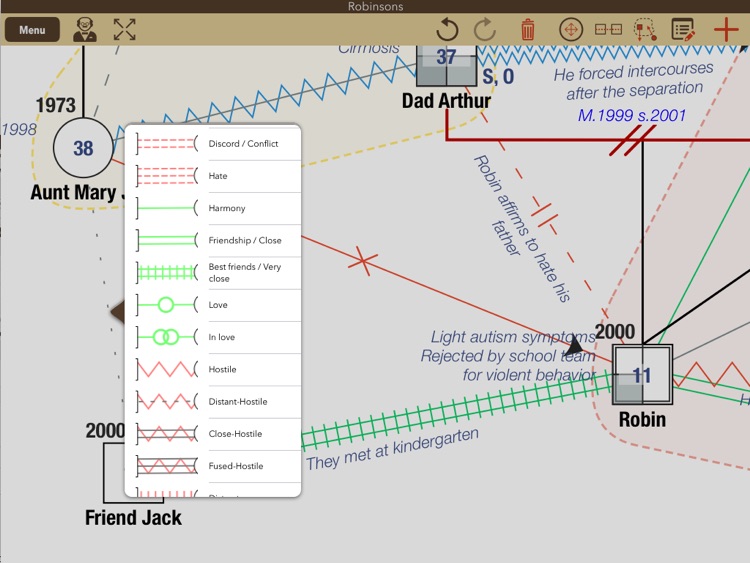750x563 pixels.
Task: Open the Menu button
Action: pos(32,30)
